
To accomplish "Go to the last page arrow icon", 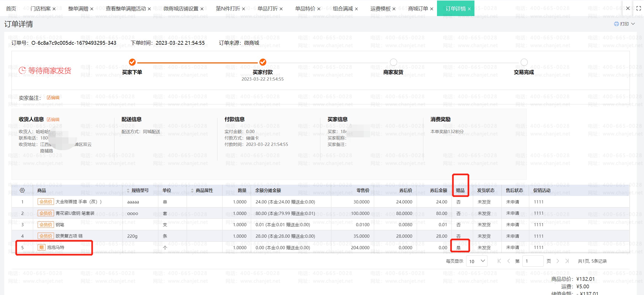I will click(567, 261).
